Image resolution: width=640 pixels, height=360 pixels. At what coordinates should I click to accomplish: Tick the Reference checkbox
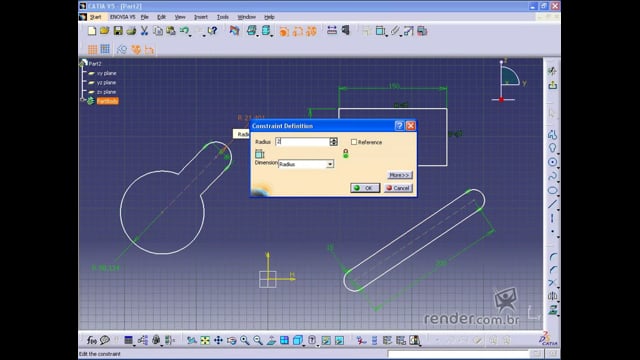[354, 142]
